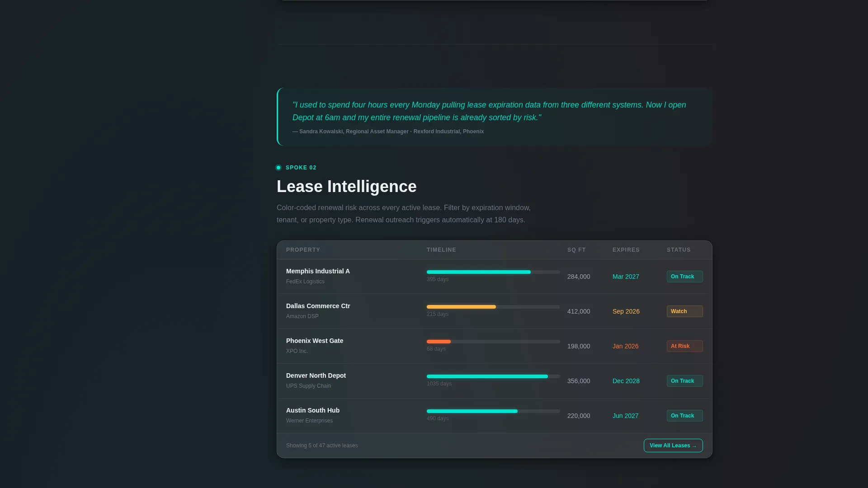Open the Denver North Depot property

pos(316,375)
